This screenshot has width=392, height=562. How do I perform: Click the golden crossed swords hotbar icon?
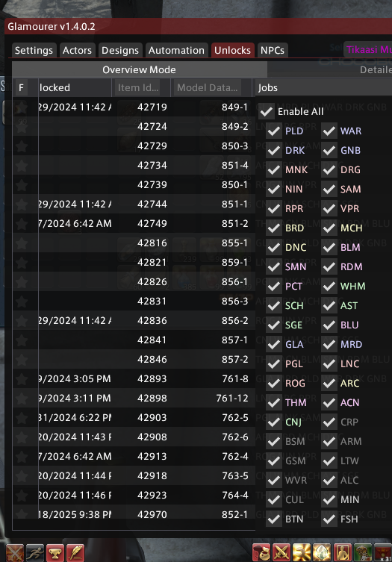tap(281, 553)
